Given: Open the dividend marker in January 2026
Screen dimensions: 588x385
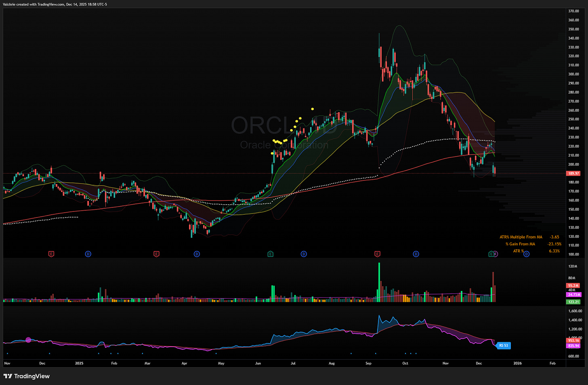Looking at the screenshot, I should (527, 254).
